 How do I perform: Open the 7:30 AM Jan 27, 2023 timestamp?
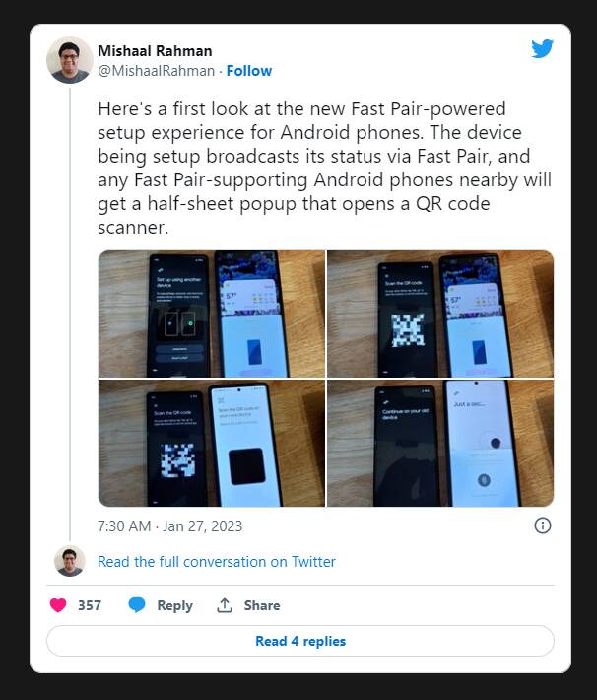169,526
